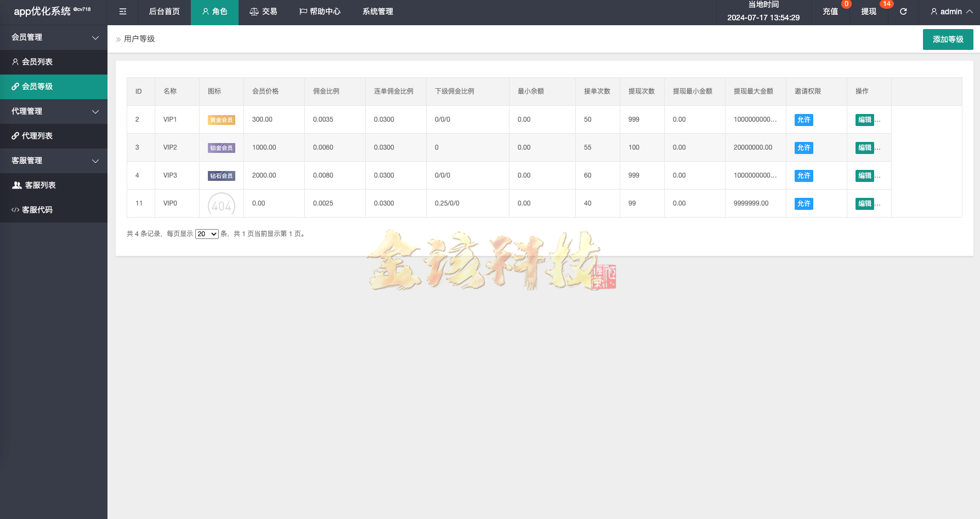The width and height of the screenshot is (980, 519).
Task: Open the 交易 section from the top bar
Action: point(264,11)
